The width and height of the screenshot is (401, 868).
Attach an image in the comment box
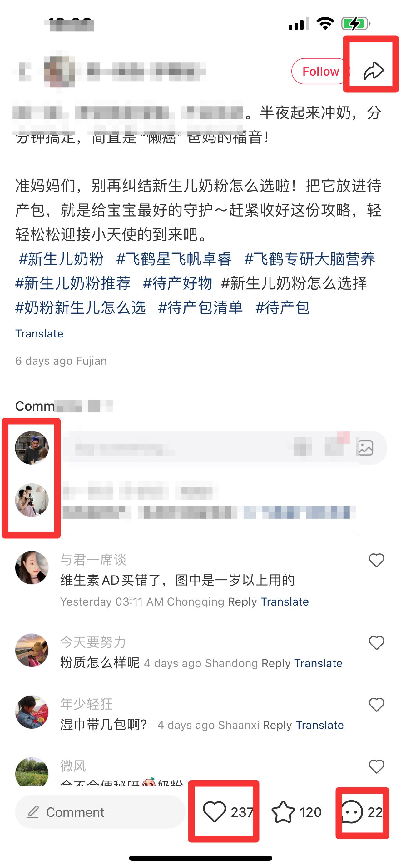coord(365,448)
